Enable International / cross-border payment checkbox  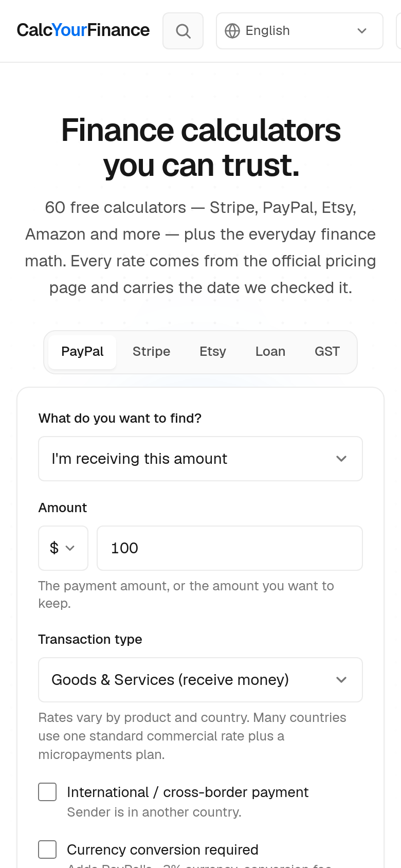(47, 792)
